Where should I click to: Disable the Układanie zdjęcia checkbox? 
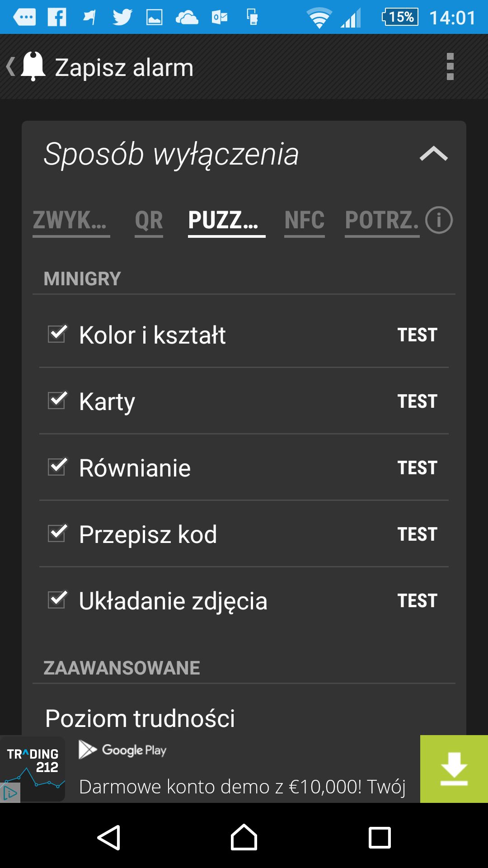[57, 600]
